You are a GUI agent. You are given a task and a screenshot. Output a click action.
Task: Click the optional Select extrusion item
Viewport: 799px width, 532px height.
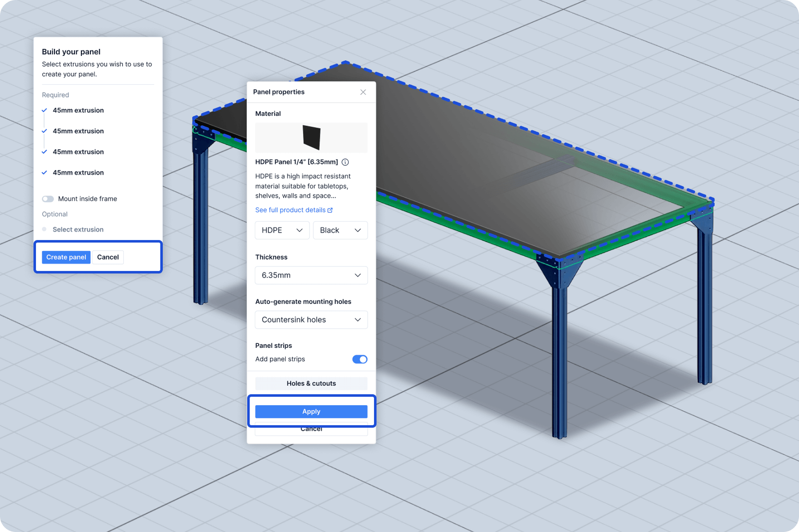[x=78, y=230]
